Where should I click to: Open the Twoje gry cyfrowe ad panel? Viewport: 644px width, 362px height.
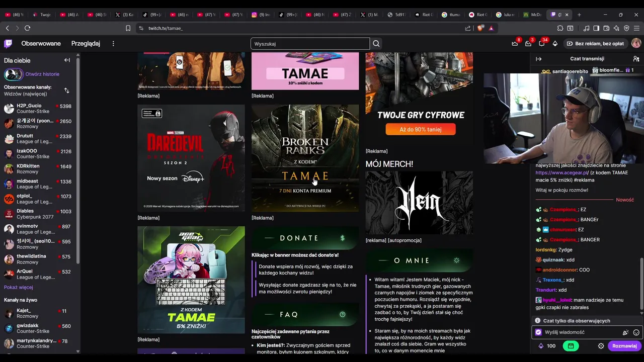coord(419,98)
